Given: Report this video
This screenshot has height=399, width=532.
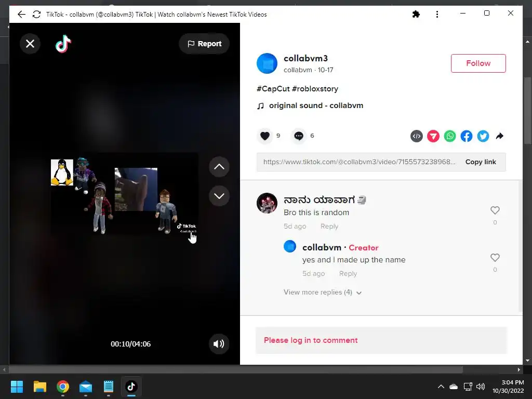Looking at the screenshot, I should [204, 44].
